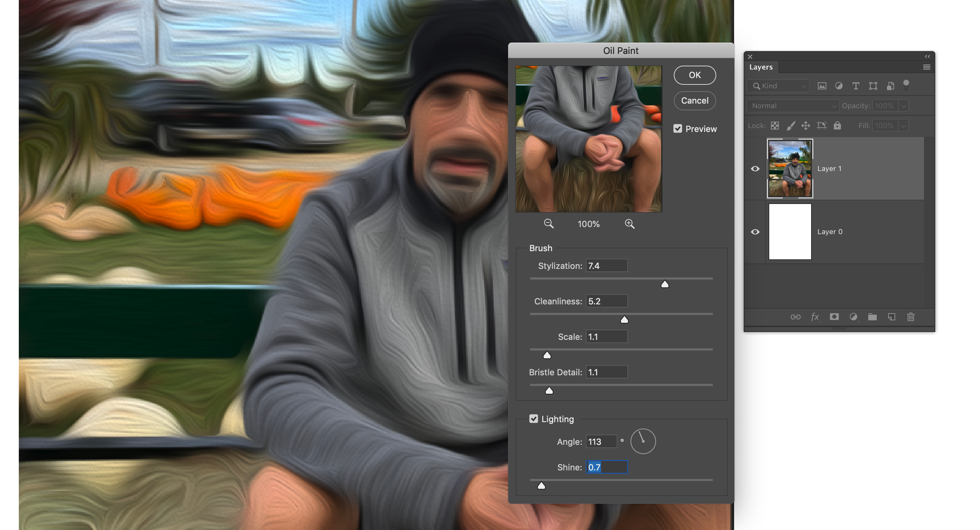Screen dimensions: 980x530
Task: Click the Opacity 100% field
Action: click(886, 106)
